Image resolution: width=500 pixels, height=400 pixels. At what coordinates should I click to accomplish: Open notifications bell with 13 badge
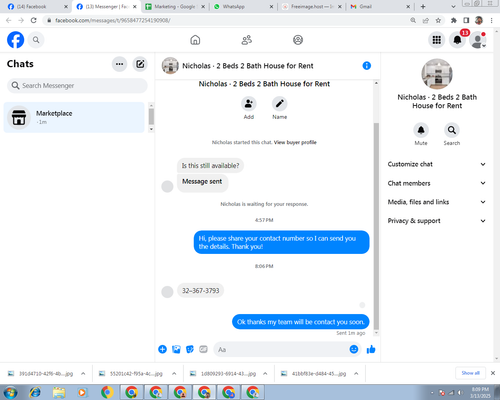tap(458, 40)
